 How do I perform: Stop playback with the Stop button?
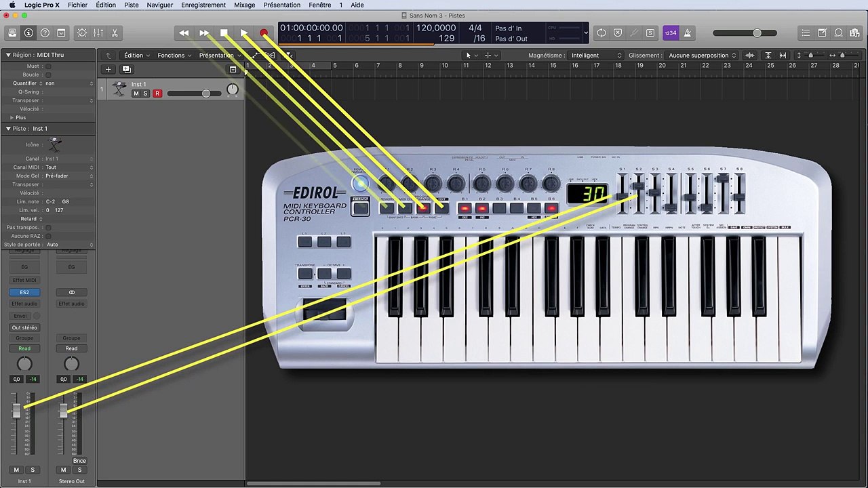[x=224, y=33]
